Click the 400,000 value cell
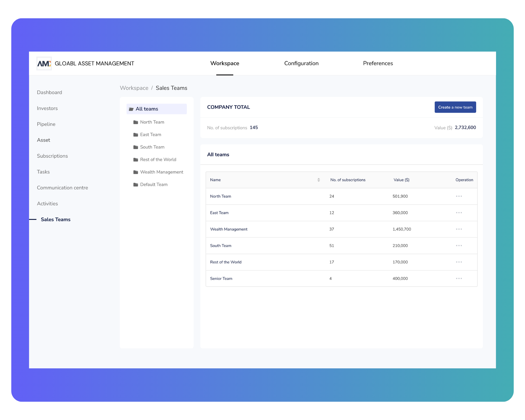Image resolution: width=525 pixels, height=420 pixels. (400, 278)
